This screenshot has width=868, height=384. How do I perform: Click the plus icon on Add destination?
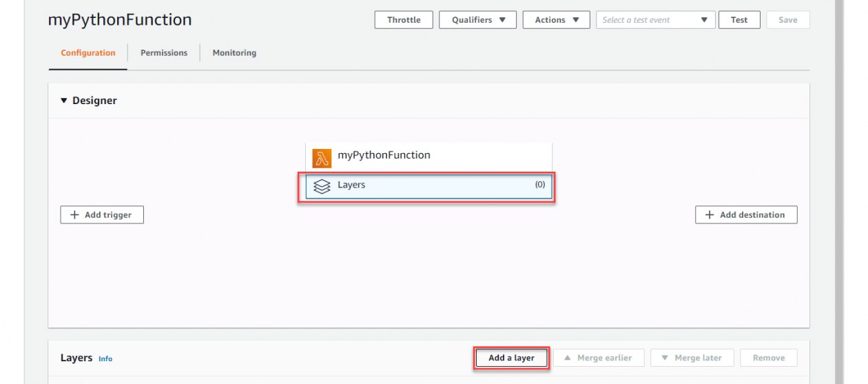click(x=710, y=215)
